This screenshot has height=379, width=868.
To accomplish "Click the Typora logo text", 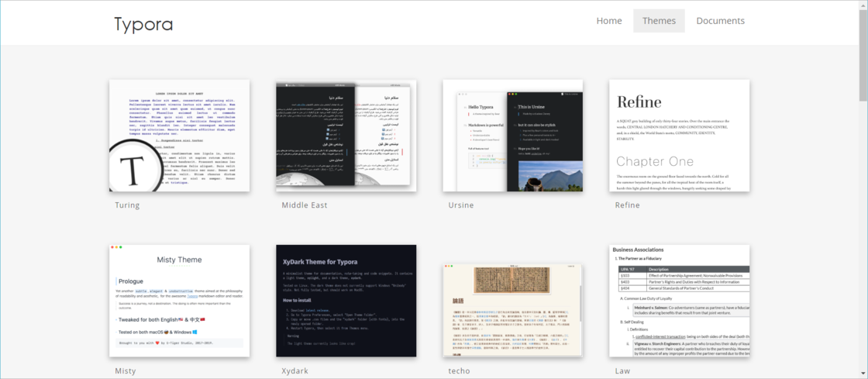I will [143, 23].
